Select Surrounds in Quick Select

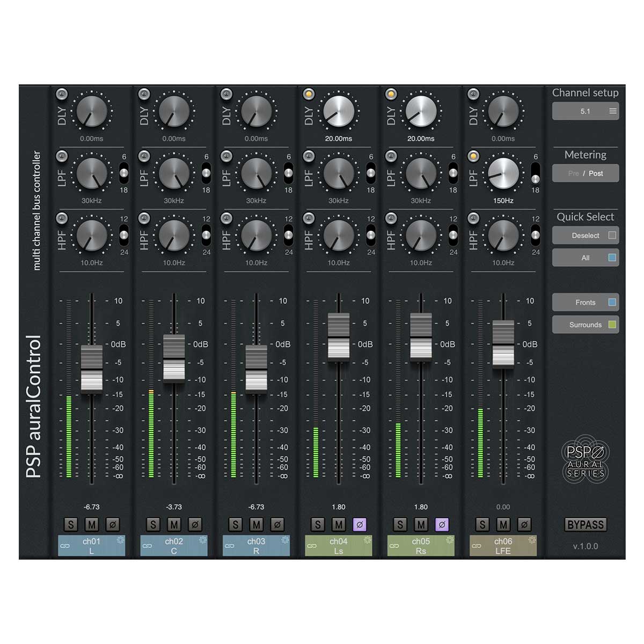coord(586,325)
